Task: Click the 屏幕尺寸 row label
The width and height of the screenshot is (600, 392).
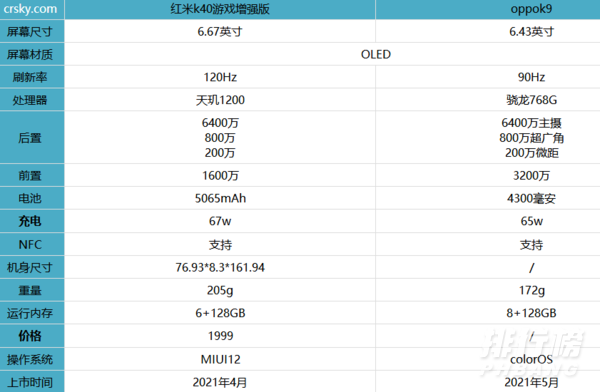Action: (x=32, y=31)
